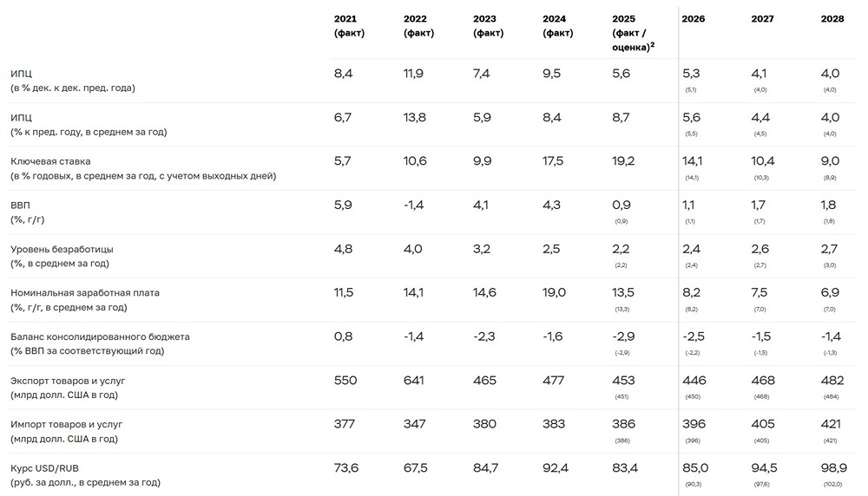Click the USD/RUB value 98,9 for 2028
The width and height of the screenshot is (868, 496).
coord(829,467)
